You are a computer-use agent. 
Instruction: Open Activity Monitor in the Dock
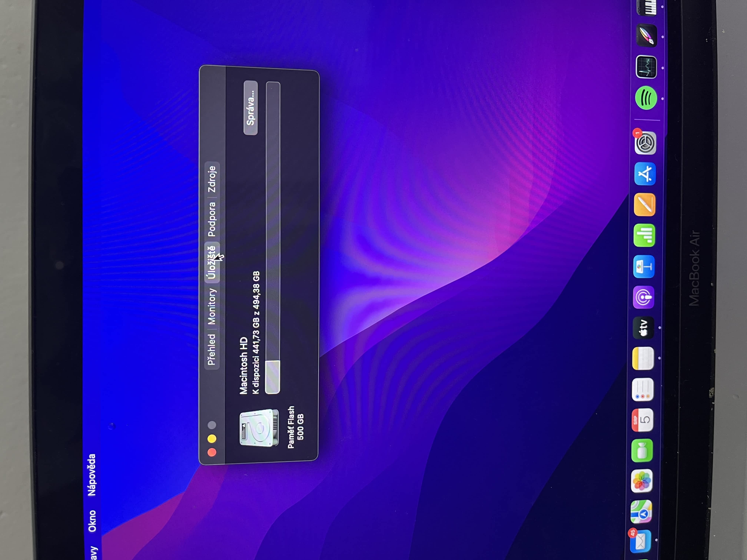click(646, 67)
